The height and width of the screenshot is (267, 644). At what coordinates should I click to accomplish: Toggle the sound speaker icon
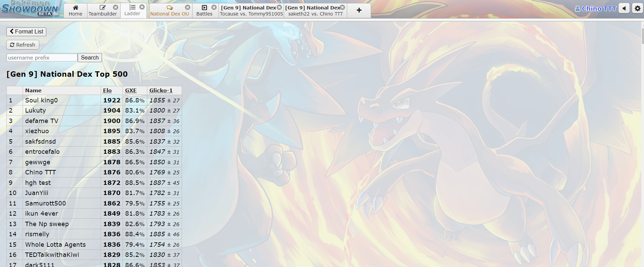pyautogui.click(x=624, y=8)
